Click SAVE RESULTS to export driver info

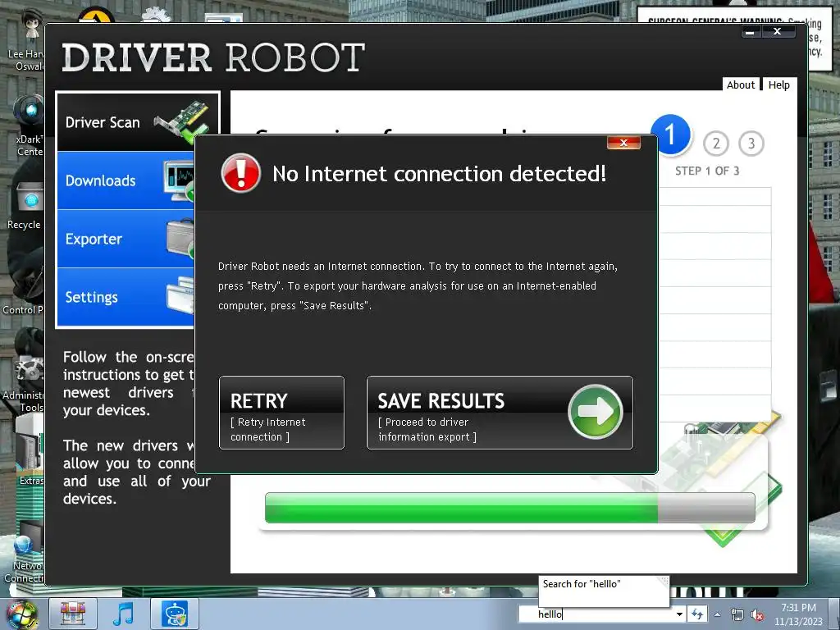pos(500,413)
